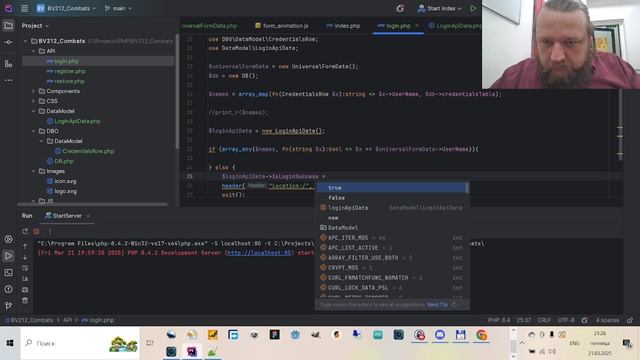Toggle scroll to end in Run console
The height and width of the screenshot is (360, 640).
(x=25, y=279)
